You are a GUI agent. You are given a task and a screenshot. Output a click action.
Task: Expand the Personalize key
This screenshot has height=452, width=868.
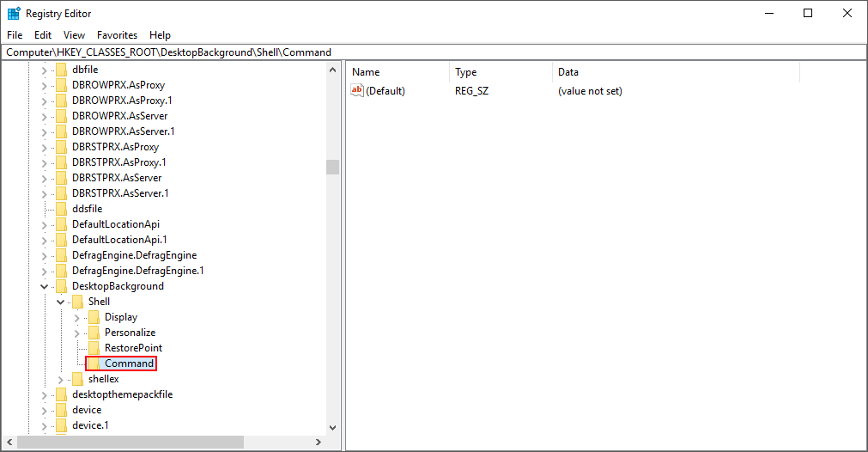77,333
